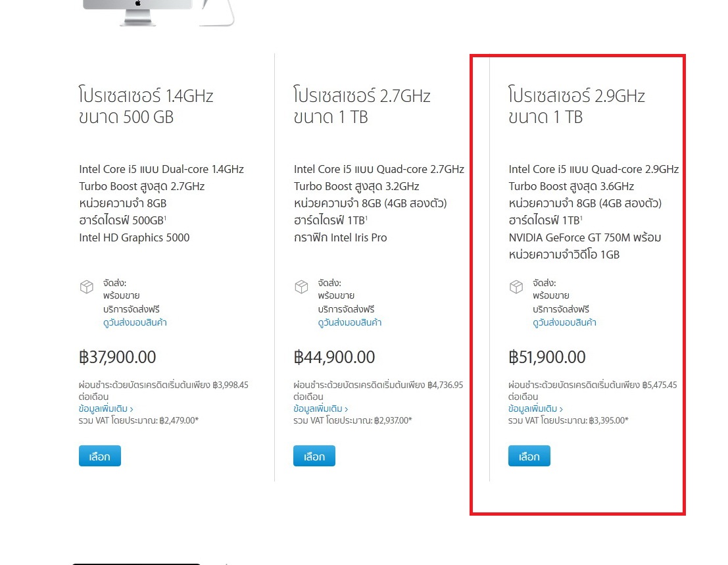Image resolution: width=728 pixels, height=565 pixels.
Task: View delivery dates link for 2.9GHz model
Action: 564,322
